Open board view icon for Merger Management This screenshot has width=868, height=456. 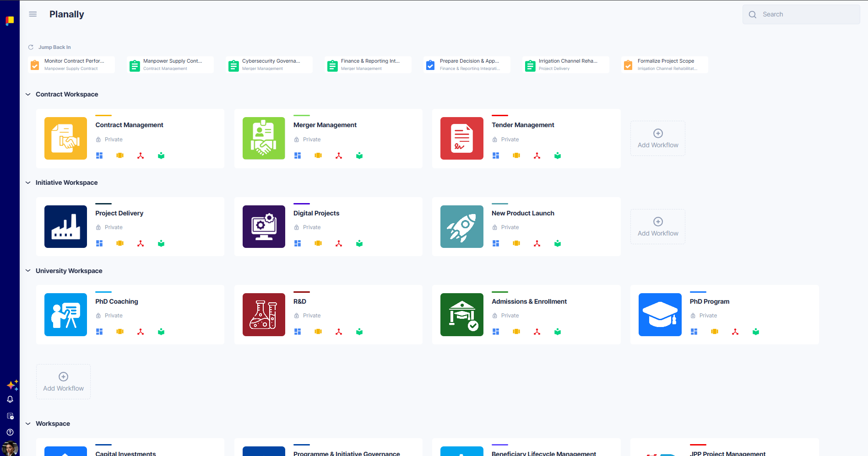tap(298, 156)
